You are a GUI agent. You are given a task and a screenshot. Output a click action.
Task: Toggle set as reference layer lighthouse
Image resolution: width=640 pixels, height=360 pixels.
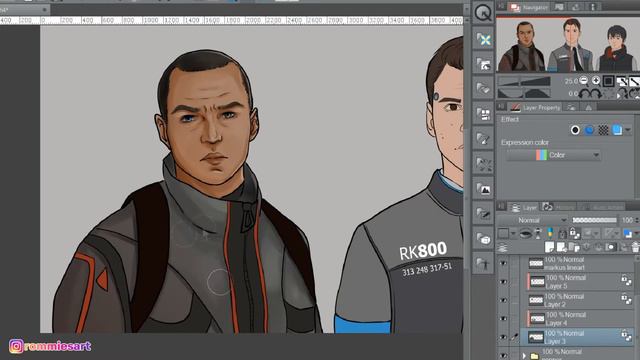(x=538, y=233)
